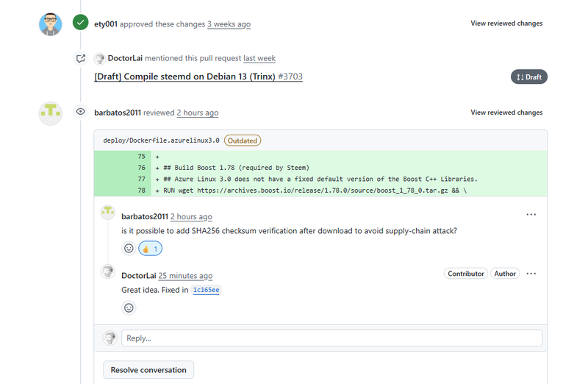Click the Reply input field
The width and height of the screenshot is (588, 384).
coord(331,338)
